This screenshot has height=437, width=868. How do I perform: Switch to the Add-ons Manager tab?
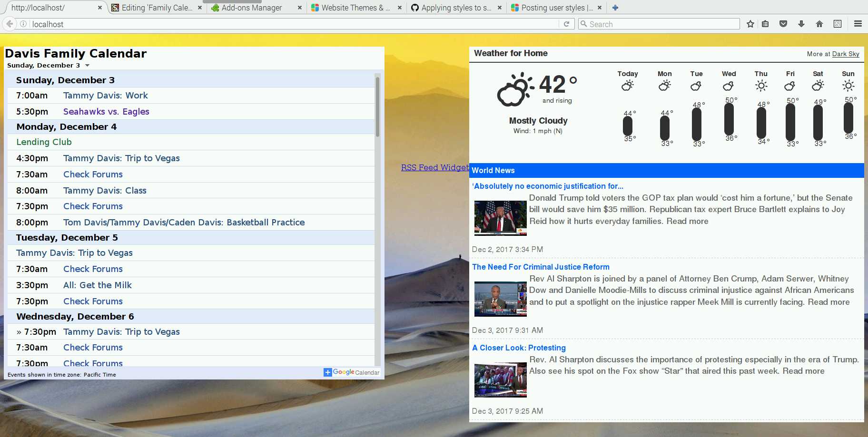252,8
